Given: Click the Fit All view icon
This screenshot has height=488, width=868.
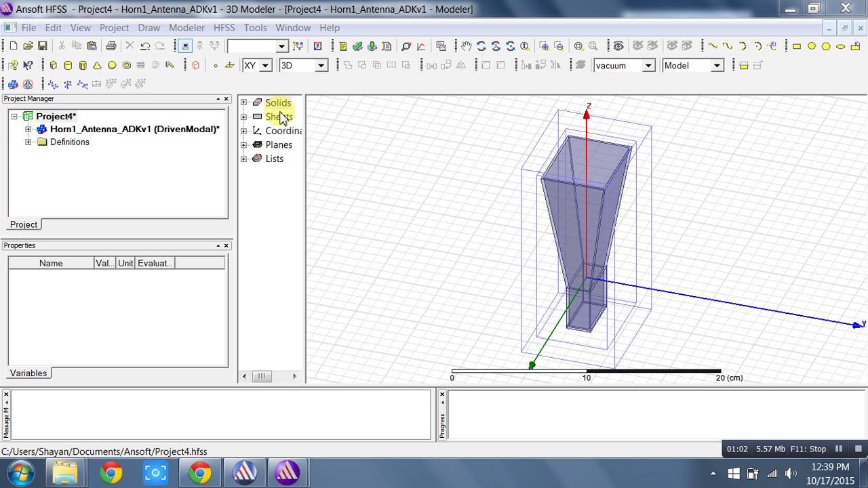Looking at the screenshot, I should (578, 46).
